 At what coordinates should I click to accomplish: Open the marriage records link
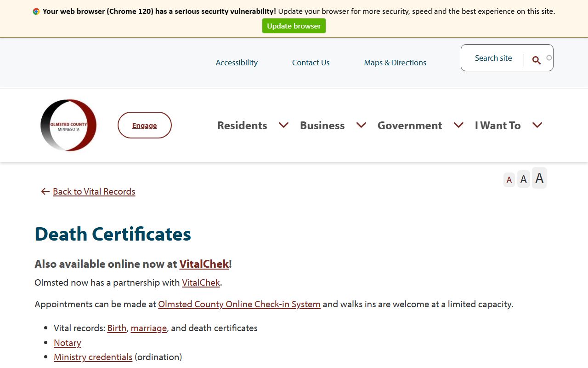(x=149, y=328)
